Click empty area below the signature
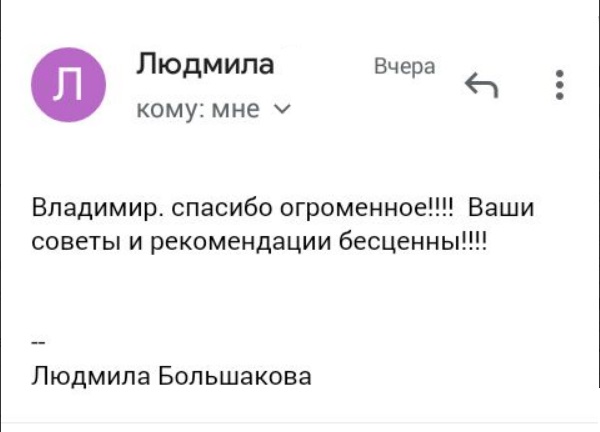 300,410
